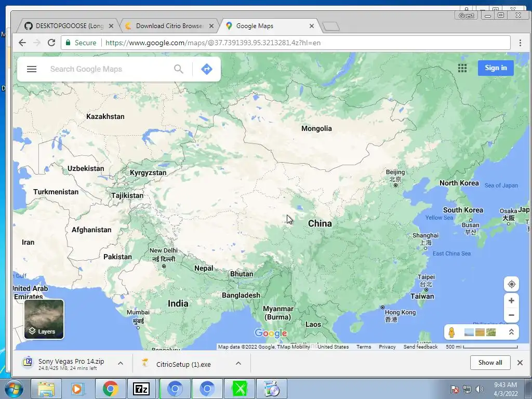The width and height of the screenshot is (532, 399).
Task: Zoom out the map with minus button
Action: tap(511, 315)
